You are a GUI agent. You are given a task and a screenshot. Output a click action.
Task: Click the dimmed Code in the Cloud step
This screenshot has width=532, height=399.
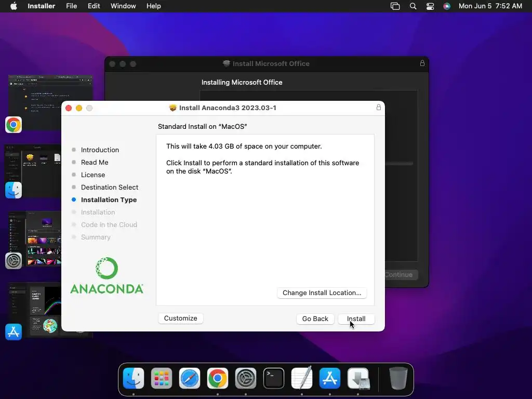109,224
